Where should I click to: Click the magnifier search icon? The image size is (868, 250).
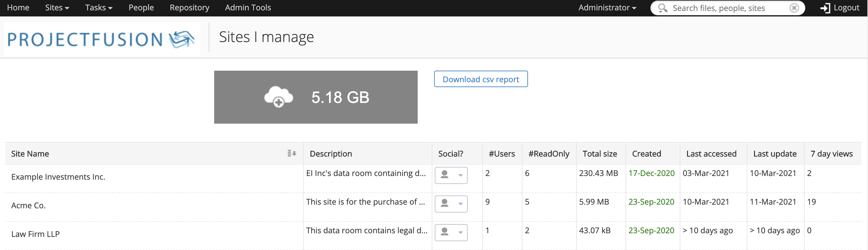pos(662,8)
